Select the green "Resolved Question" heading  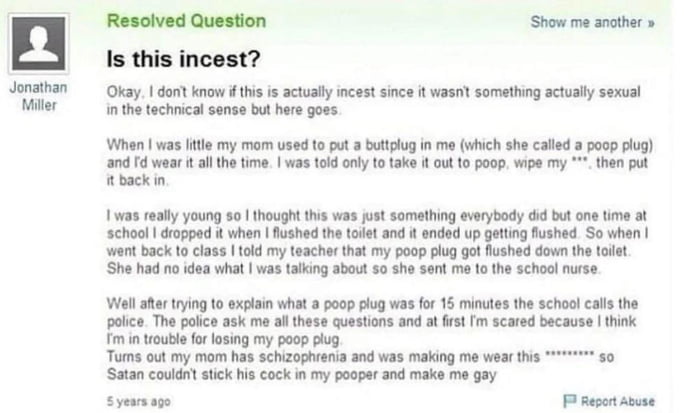186,21
